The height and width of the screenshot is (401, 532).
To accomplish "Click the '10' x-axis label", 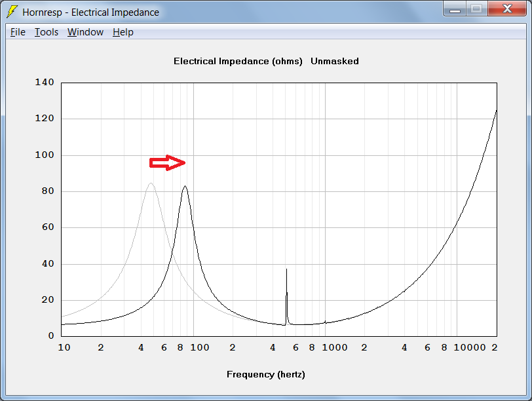I will pyautogui.click(x=64, y=348).
